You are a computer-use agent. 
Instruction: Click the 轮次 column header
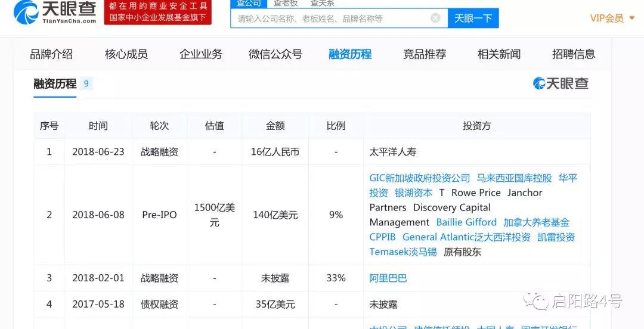point(159,126)
